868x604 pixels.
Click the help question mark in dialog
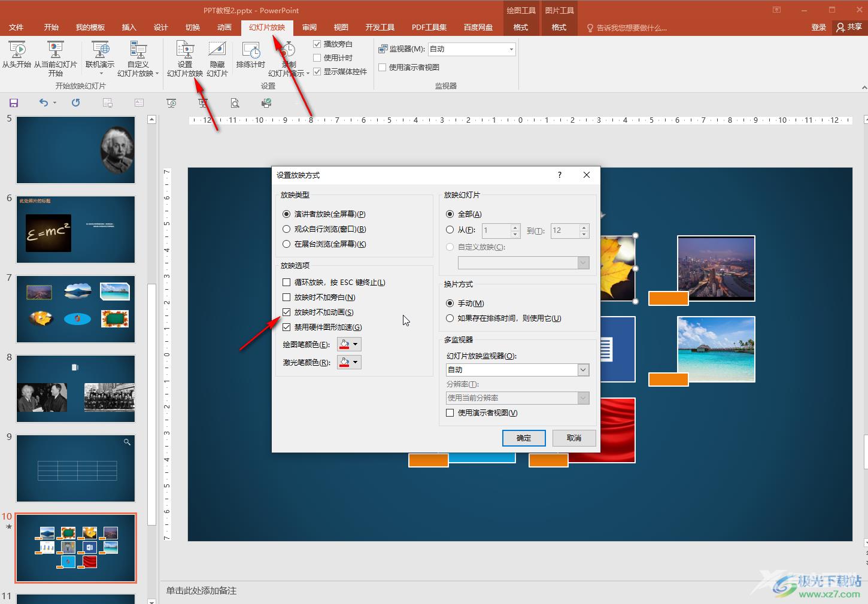pos(560,175)
